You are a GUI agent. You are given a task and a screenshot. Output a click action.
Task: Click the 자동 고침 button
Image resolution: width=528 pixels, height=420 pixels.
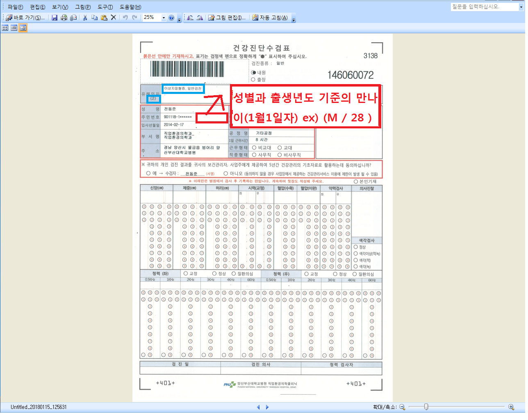click(270, 18)
